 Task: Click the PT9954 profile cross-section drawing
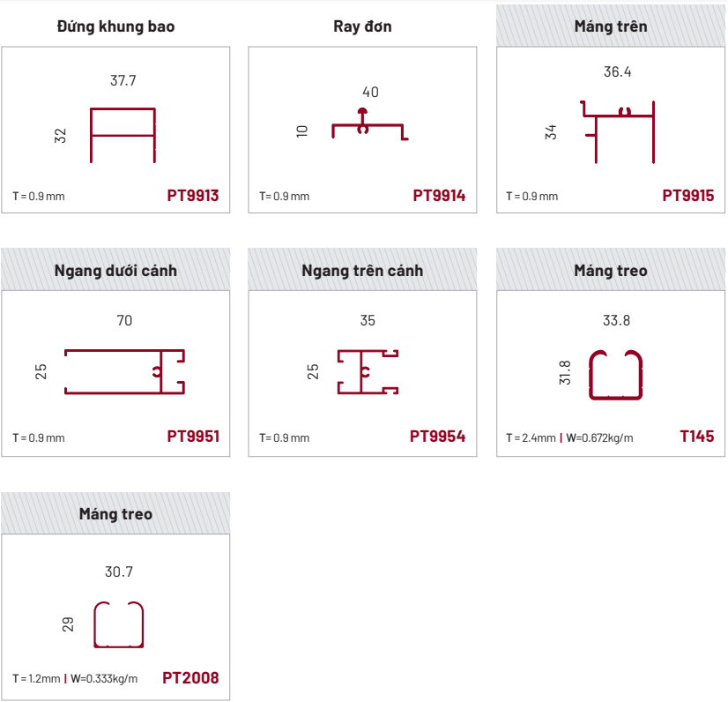pos(368,371)
